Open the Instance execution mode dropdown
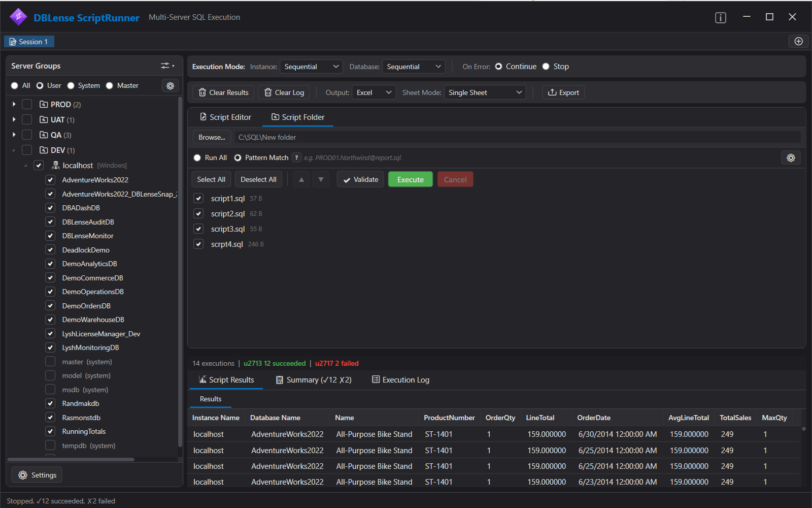812x508 pixels. click(311, 67)
